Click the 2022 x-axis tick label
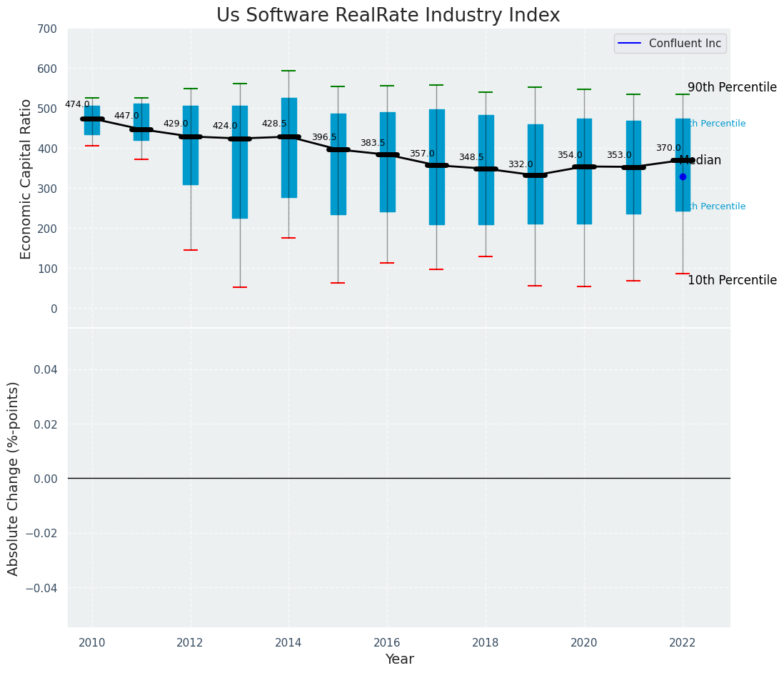784x673 pixels. [683, 642]
